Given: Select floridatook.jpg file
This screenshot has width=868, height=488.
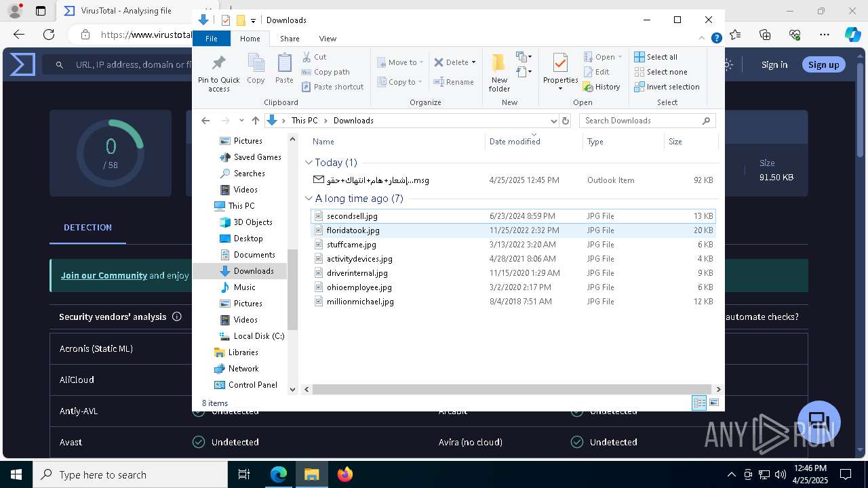Looking at the screenshot, I should pyautogui.click(x=512, y=230).
